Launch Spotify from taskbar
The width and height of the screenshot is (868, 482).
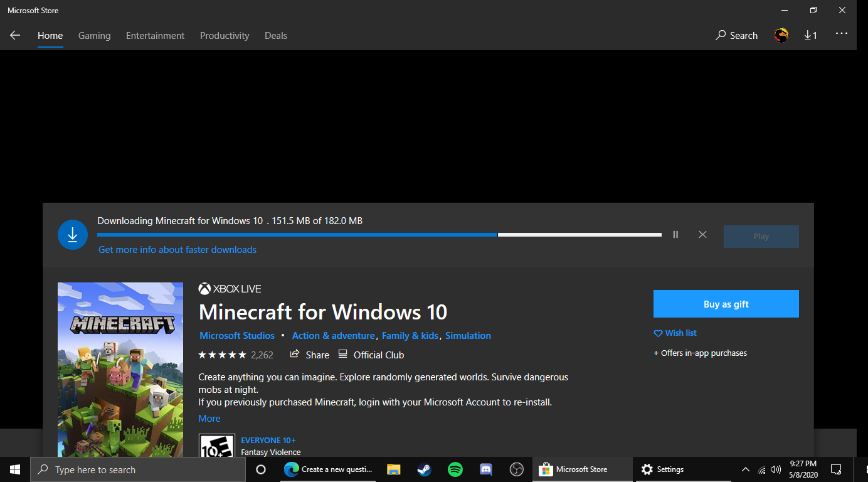(x=455, y=469)
